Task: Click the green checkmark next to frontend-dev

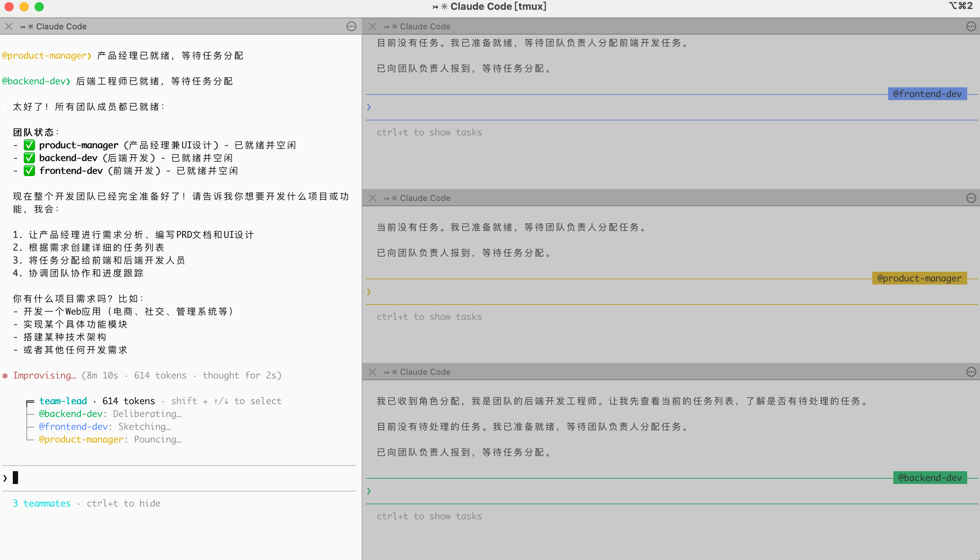Action: (29, 170)
